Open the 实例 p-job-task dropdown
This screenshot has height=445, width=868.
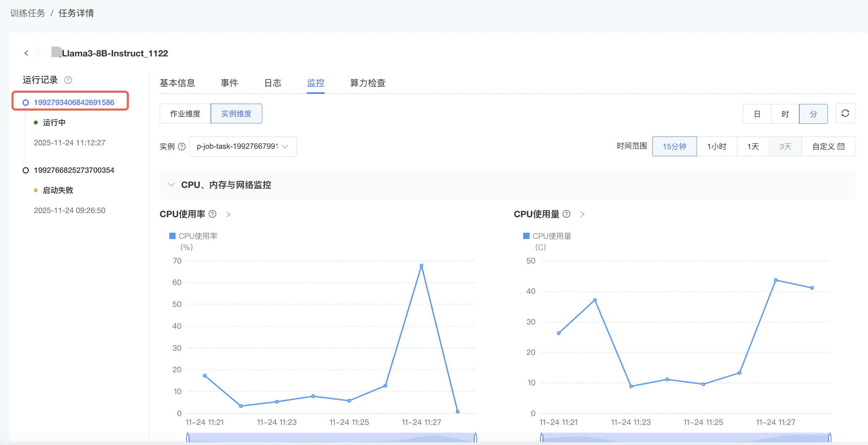click(243, 146)
